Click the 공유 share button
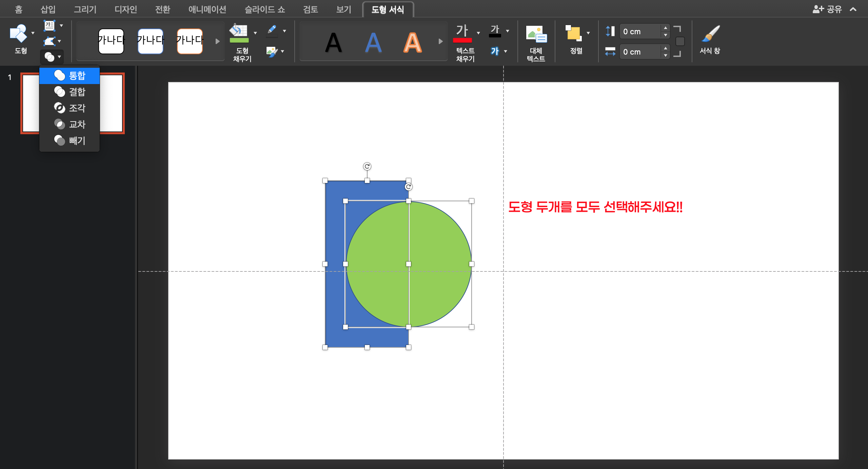The height and width of the screenshot is (469, 868). (x=827, y=9)
